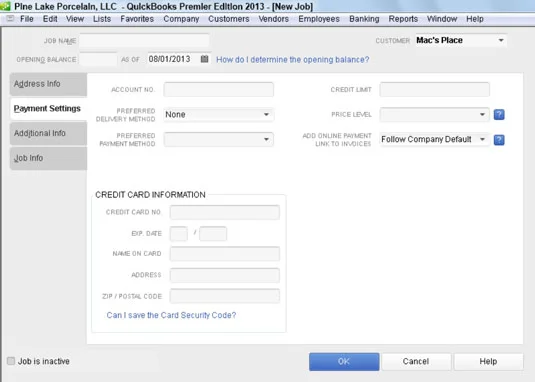The height and width of the screenshot is (382, 535).
Task: Open the Window menu
Action: coord(442,19)
